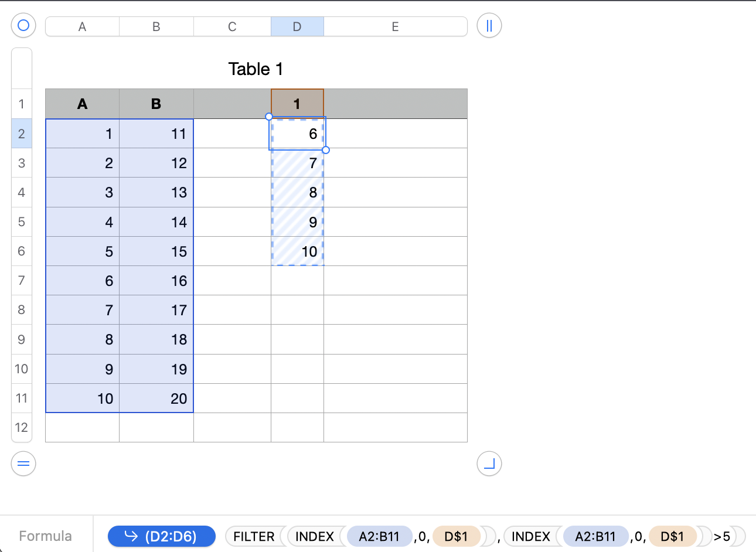The width and height of the screenshot is (756, 552).
Task: Select row 12 header tab
Action: click(x=22, y=427)
